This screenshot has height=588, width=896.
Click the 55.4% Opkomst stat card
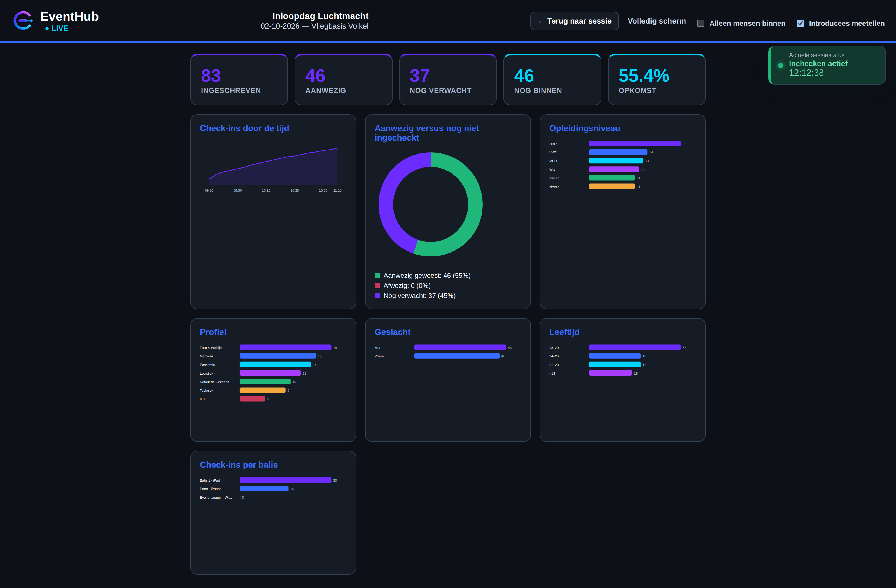point(657,80)
